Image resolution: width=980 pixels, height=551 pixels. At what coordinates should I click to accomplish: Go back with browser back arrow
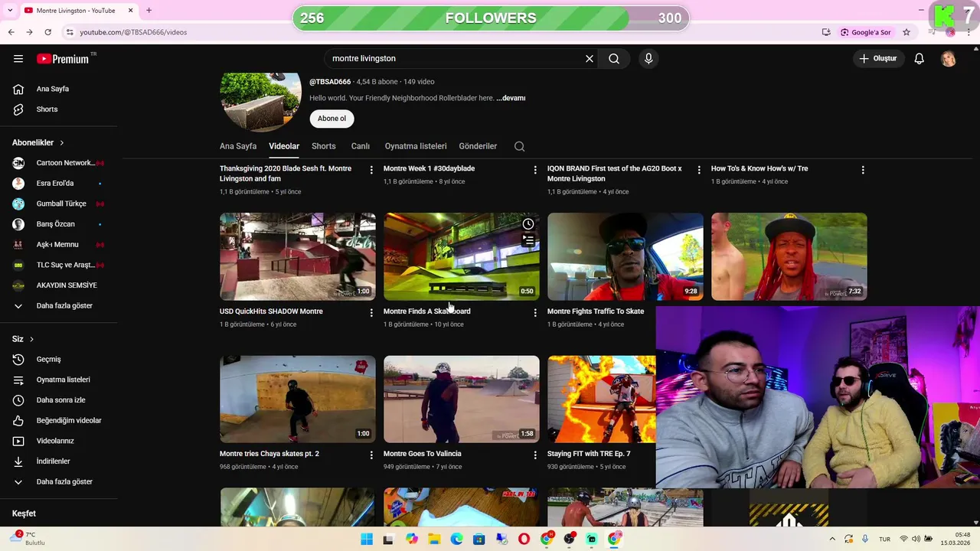[x=11, y=32]
